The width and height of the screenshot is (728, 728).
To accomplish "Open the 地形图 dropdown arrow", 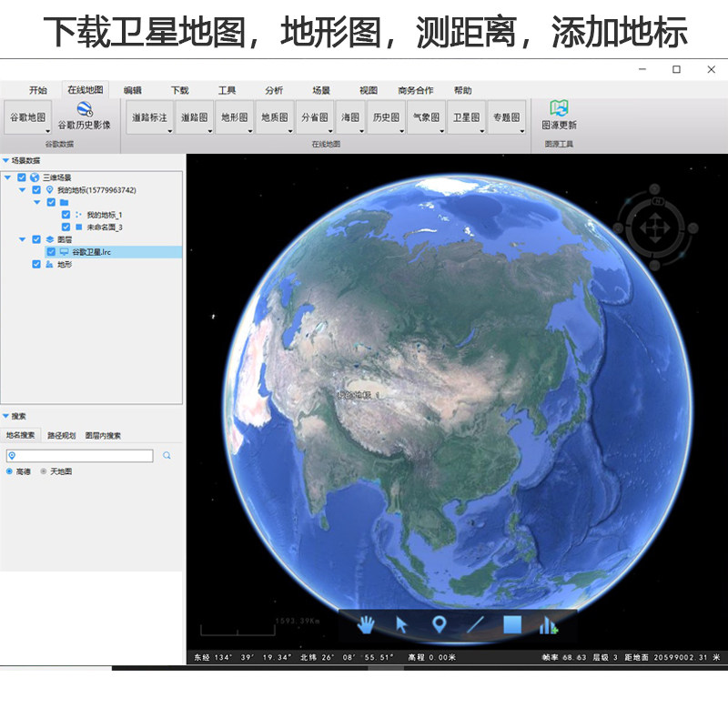I will (249, 131).
